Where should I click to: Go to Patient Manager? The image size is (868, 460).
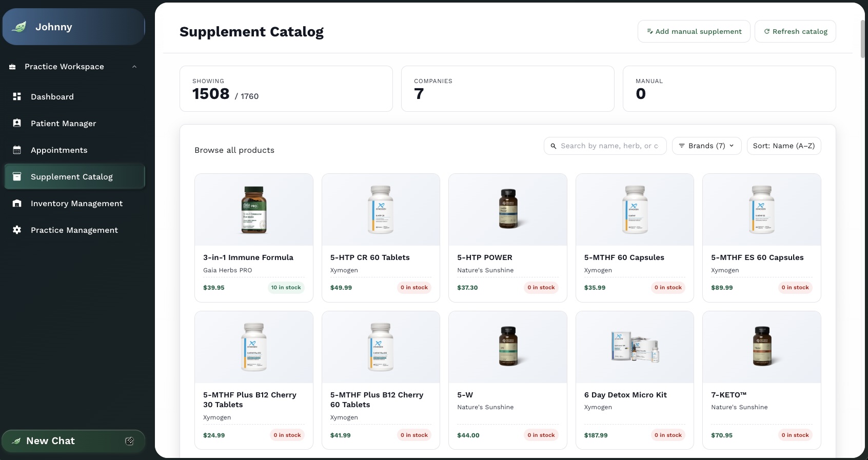click(x=75, y=123)
